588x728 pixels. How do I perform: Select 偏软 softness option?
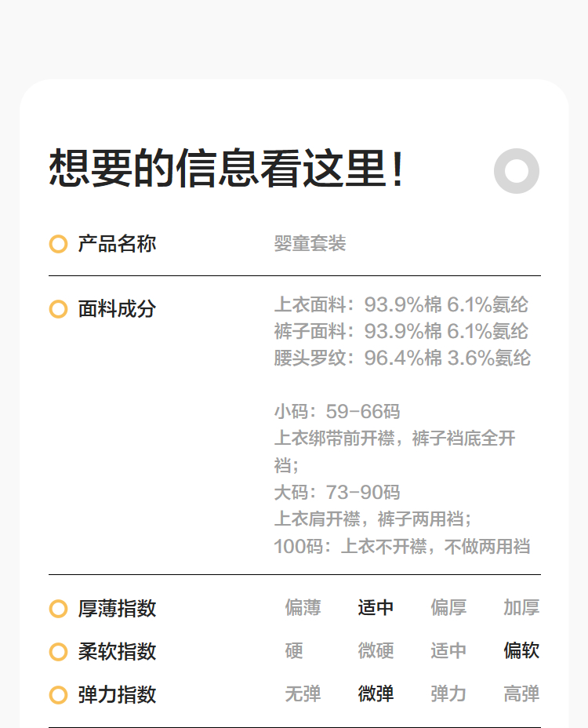point(521,651)
